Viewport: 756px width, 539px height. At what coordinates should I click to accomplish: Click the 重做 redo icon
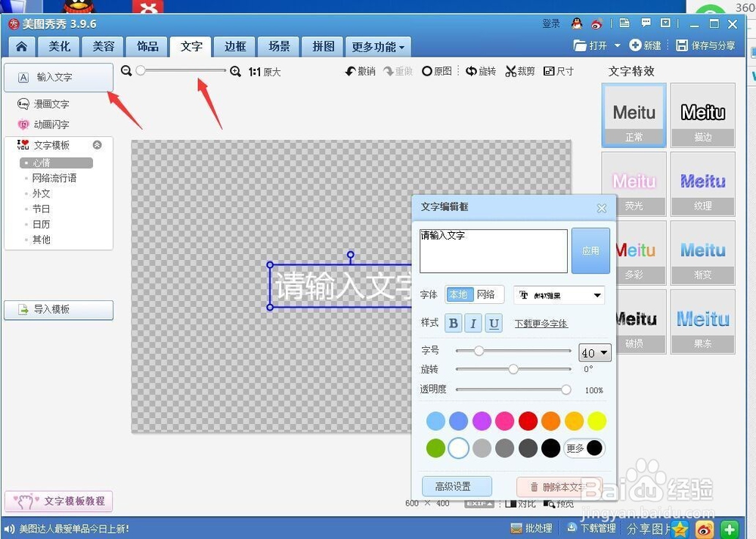pyautogui.click(x=389, y=71)
